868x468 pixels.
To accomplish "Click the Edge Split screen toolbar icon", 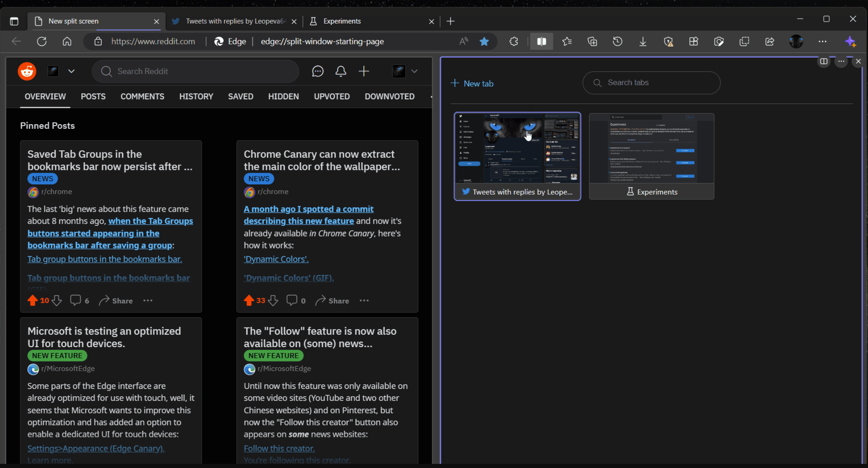I will point(541,41).
